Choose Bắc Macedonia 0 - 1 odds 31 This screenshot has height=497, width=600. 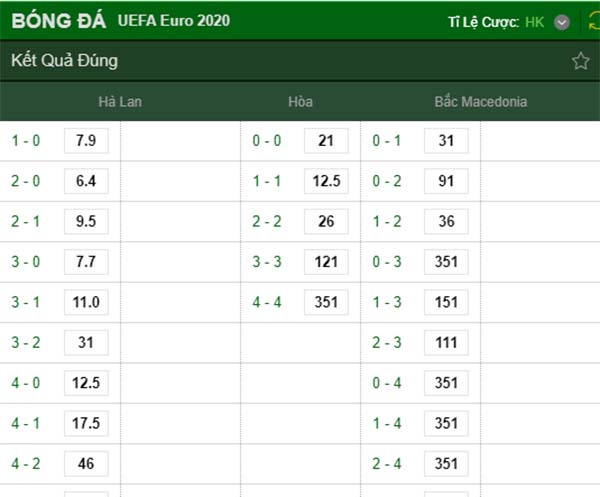tap(446, 141)
